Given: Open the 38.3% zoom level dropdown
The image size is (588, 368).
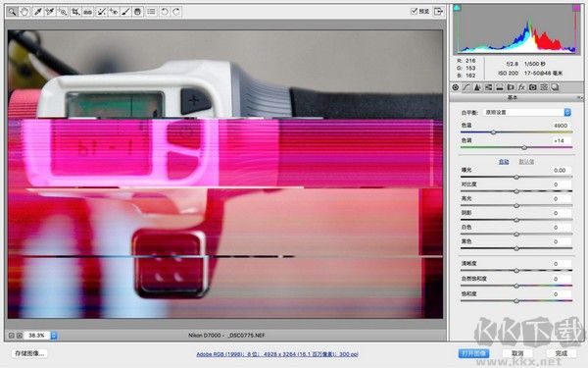Looking at the screenshot, I should coord(54,336).
